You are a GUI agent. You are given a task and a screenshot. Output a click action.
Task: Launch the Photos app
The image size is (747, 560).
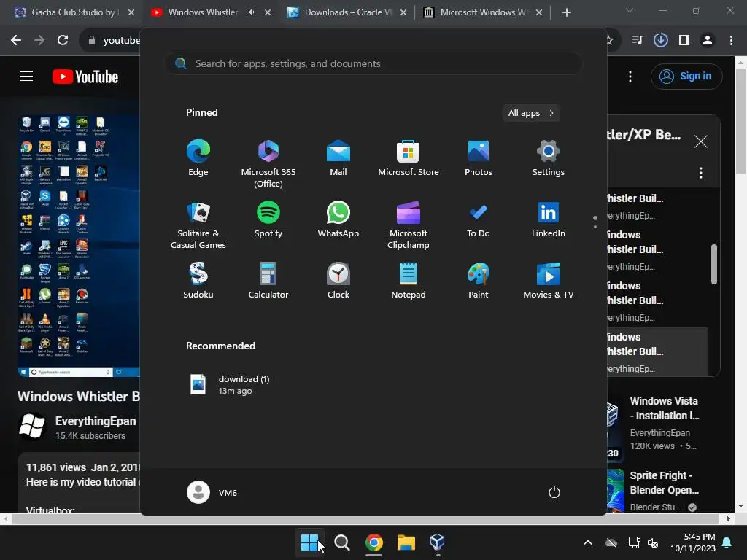[479, 158]
